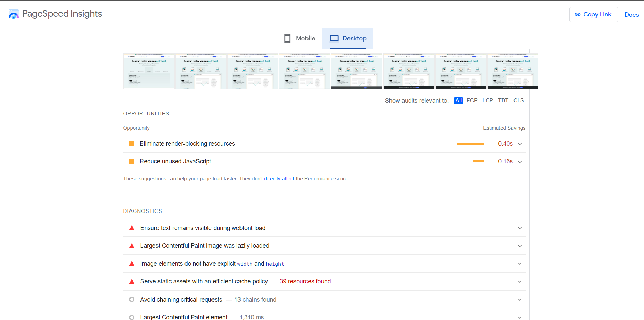The image size is (644, 320).
Task: Click 'Eliminate render-blocking resources' text
Action: click(187, 144)
